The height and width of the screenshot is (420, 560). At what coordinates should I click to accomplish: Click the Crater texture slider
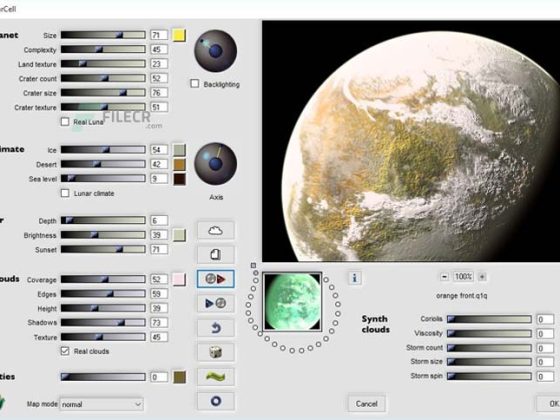[x=103, y=107]
